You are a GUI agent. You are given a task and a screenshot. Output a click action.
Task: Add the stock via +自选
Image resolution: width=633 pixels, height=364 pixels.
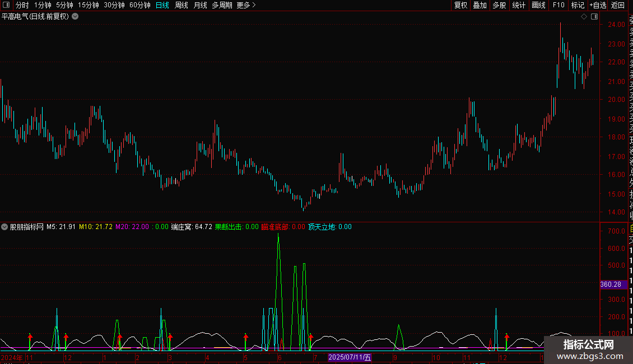pyautogui.click(x=598, y=5)
